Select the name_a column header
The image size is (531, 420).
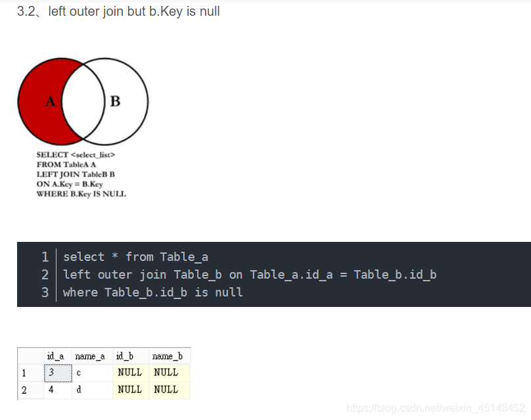pyautogui.click(x=90, y=356)
